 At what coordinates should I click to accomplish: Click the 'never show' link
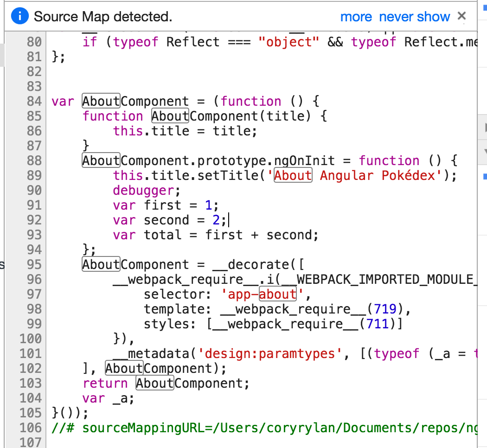414,17
